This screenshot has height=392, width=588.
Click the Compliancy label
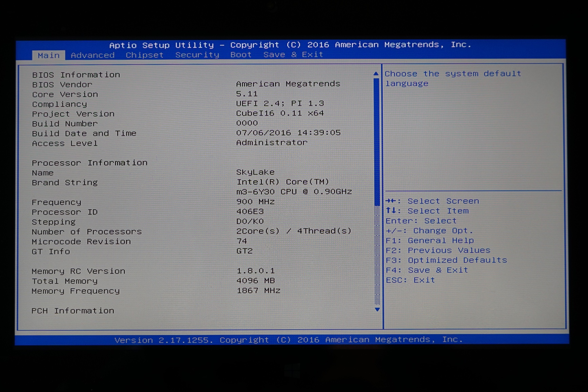coord(59,104)
